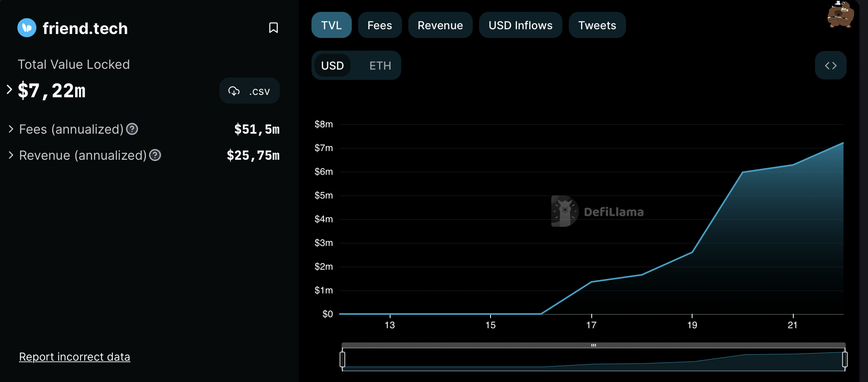Open the embed chart code button
This screenshot has height=382, width=868.
(830, 65)
